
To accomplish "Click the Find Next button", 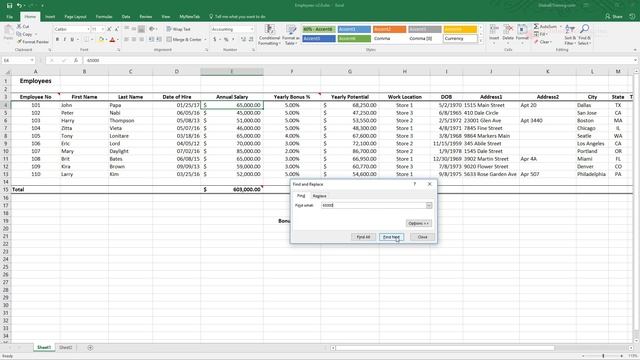I will point(391,237).
